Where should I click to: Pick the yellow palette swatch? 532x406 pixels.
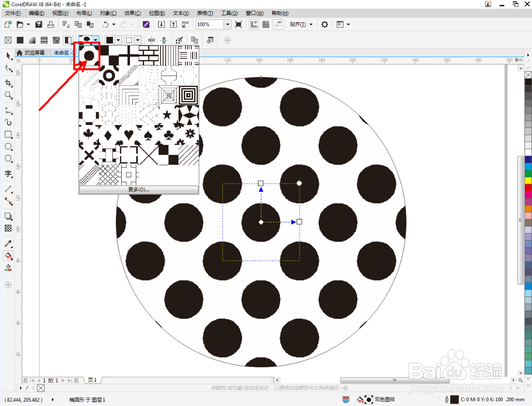click(528, 180)
